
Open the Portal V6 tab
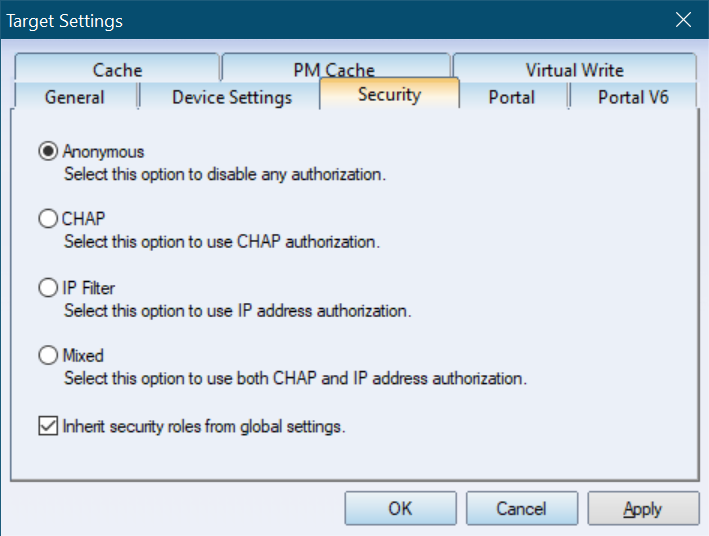coord(633,96)
